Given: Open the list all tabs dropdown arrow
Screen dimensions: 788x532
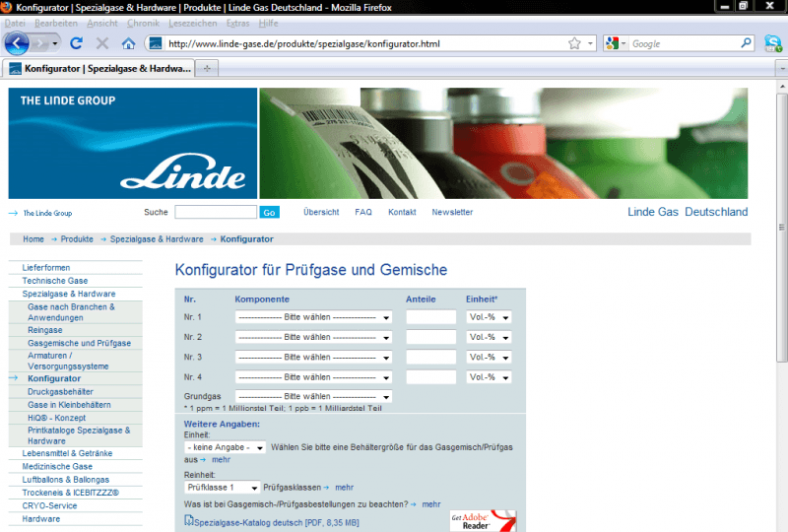Looking at the screenshot, I should pos(781,68).
